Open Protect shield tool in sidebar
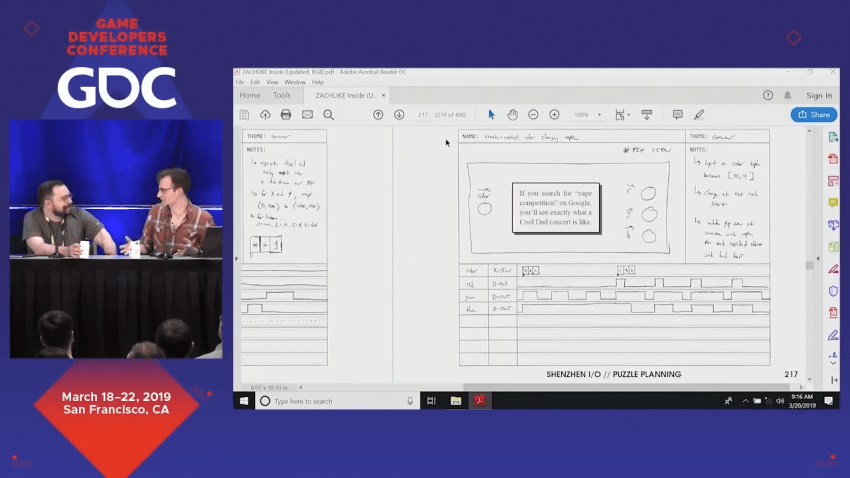 click(x=833, y=291)
